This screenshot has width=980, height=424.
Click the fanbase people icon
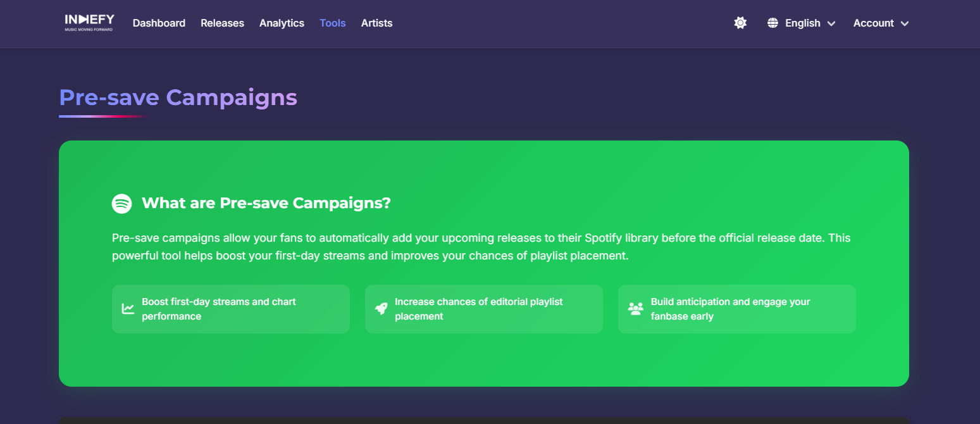(635, 309)
